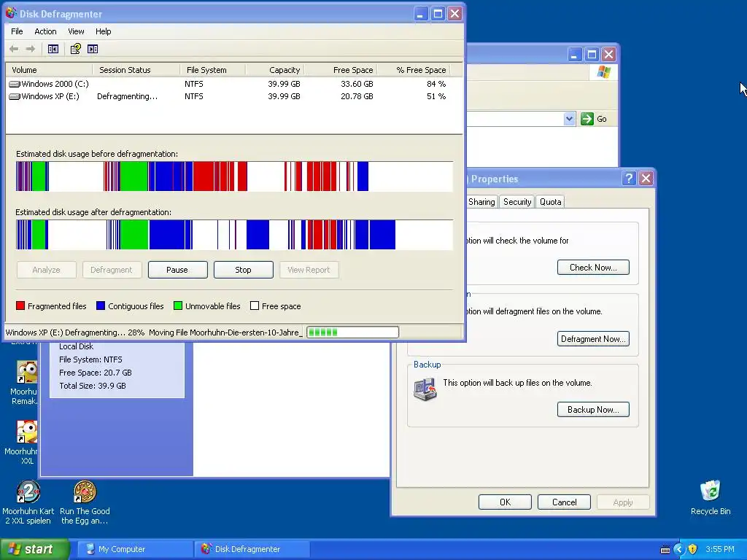Click the Backup Now button
Screen dimensions: 747x560
pyautogui.click(x=593, y=410)
